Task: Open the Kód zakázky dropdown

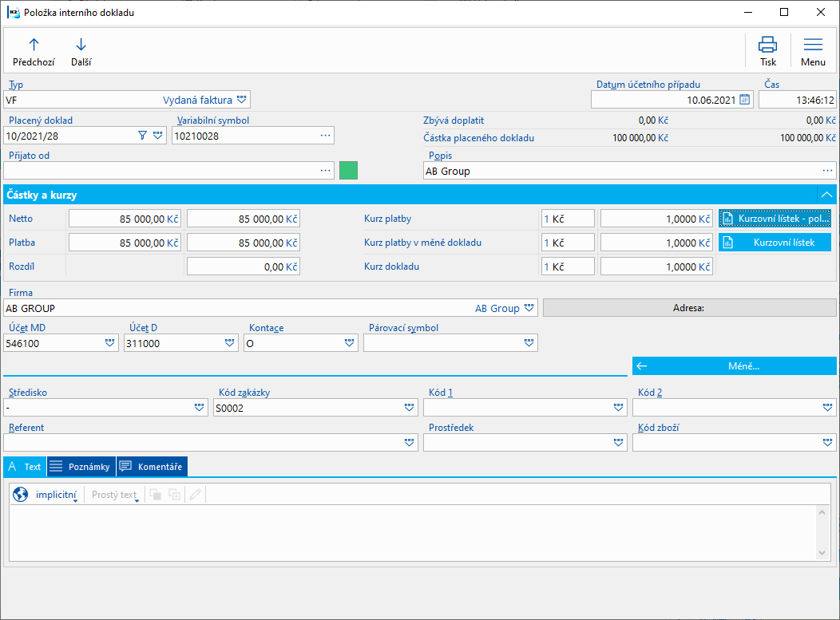Action: click(x=409, y=407)
